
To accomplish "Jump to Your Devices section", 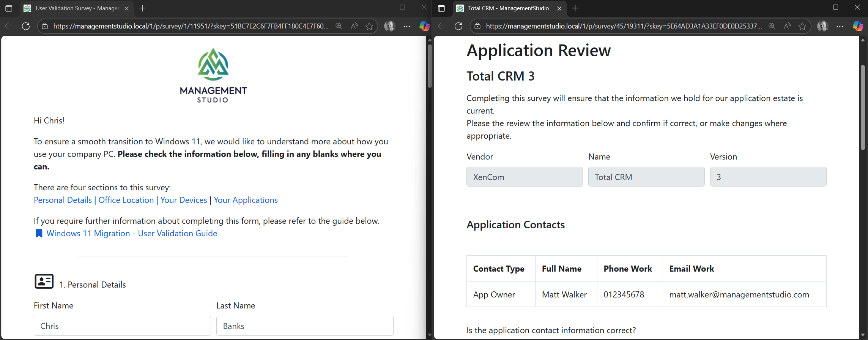I will tap(184, 200).
